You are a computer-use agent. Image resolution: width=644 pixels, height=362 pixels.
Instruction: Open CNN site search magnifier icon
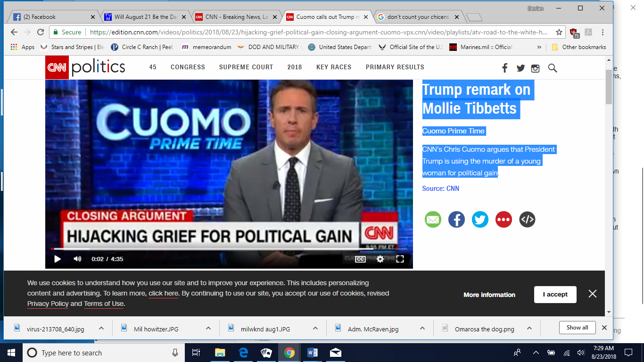(553, 68)
